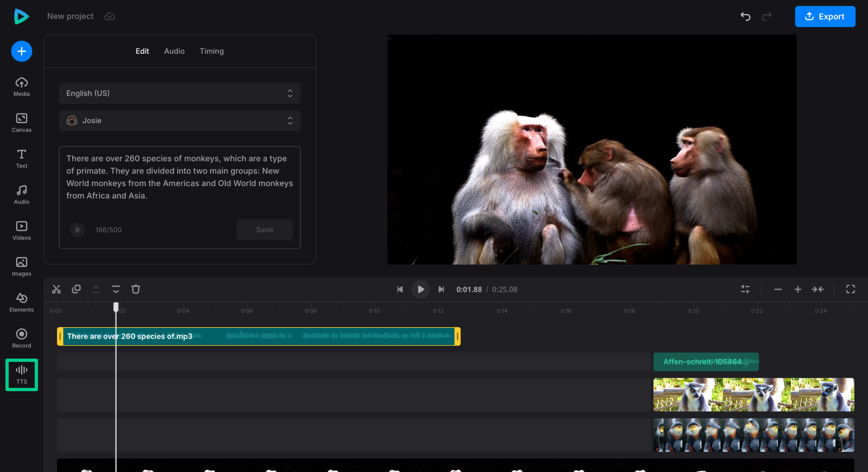
Task: Skip to the start of the timeline
Action: (400, 289)
